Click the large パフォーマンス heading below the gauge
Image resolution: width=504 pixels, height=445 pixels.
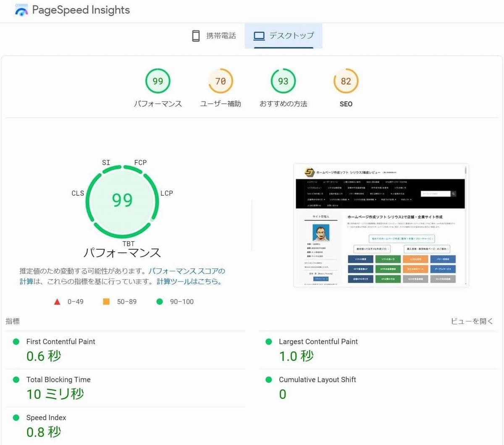pos(122,253)
